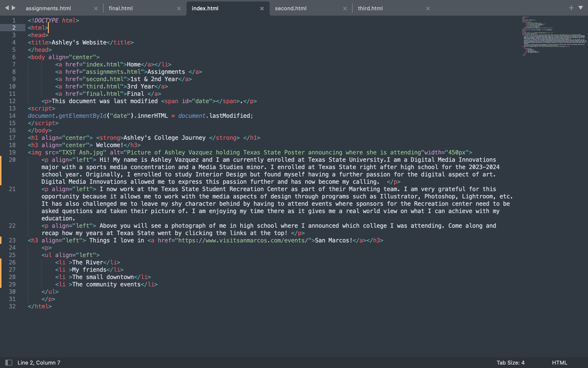Click line number 32 in the gutter
This screenshot has height=368, width=588.
(12, 306)
